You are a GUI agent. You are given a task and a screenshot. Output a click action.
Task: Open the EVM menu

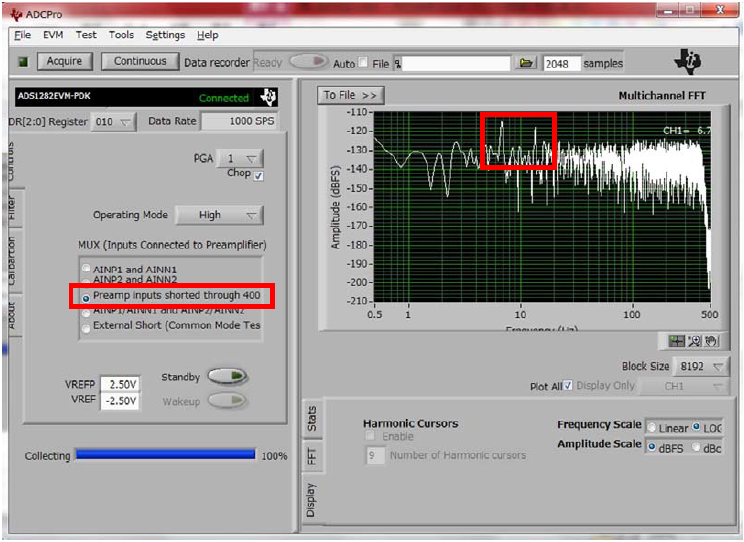coord(53,35)
